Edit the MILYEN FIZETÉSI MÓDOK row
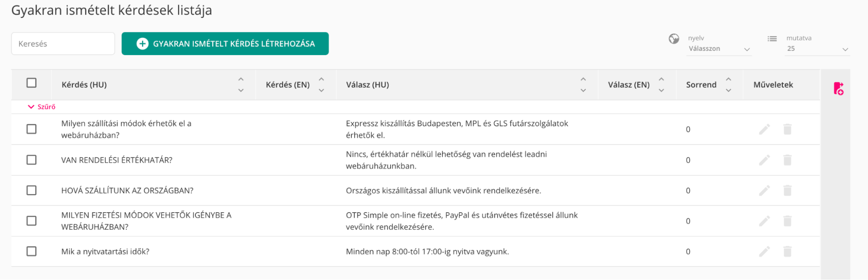This screenshot has width=868, height=280. 764,221
